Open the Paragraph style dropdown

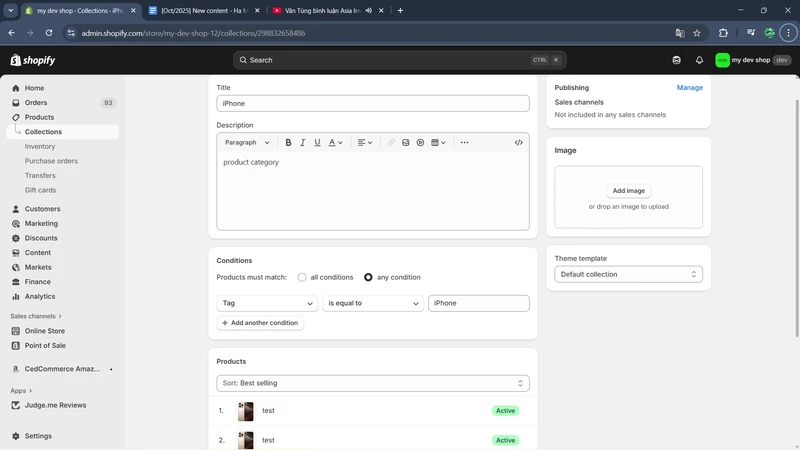pyautogui.click(x=247, y=143)
